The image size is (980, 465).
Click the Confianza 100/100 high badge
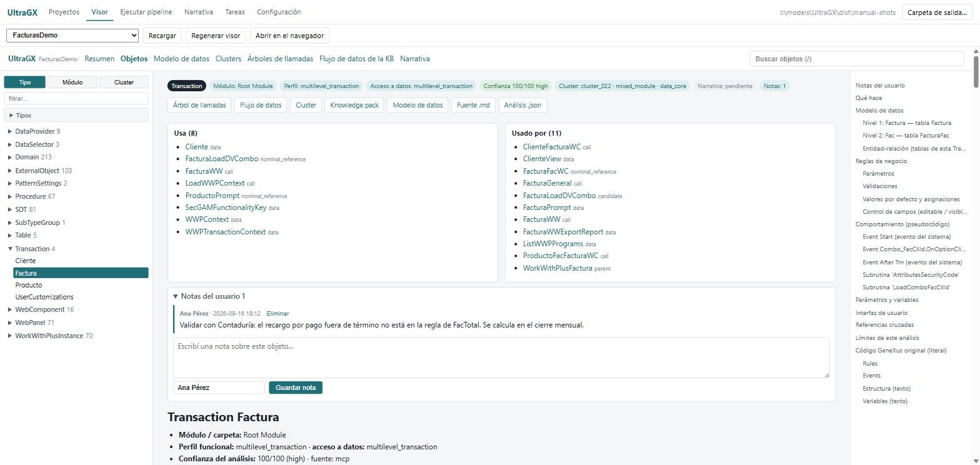[516, 86]
